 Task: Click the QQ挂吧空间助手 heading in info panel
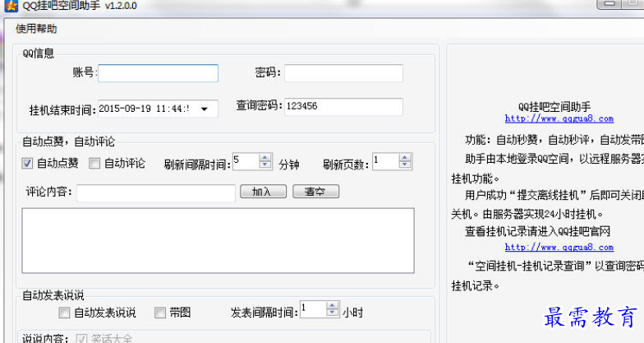coord(554,107)
